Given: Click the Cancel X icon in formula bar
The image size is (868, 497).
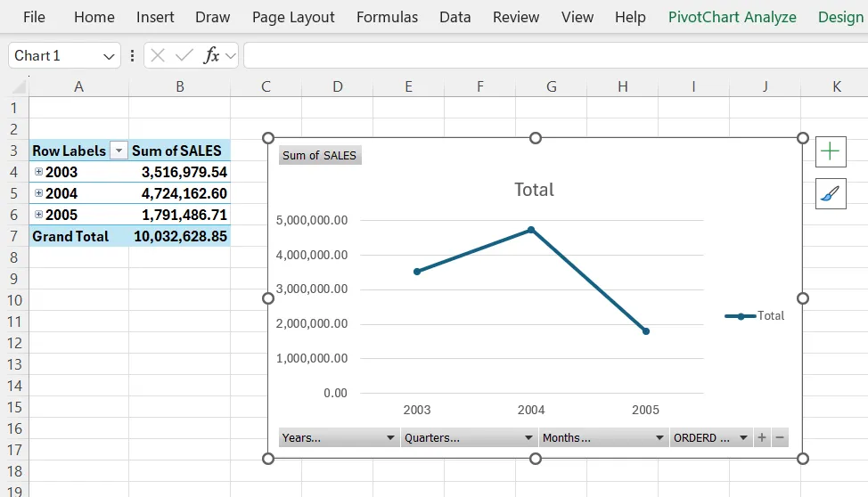Looking at the screenshot, I should pyautogui.click(x=158, y=55).
